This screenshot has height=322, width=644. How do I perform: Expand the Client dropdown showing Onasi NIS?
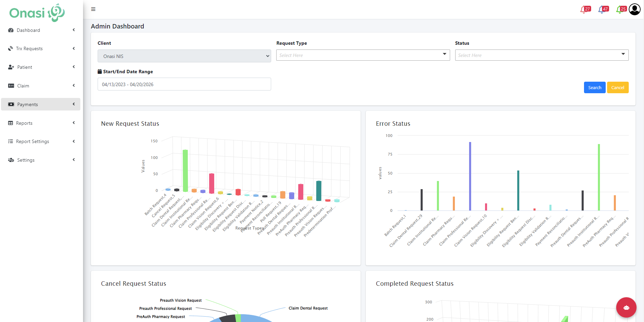[x=184, y=56]
